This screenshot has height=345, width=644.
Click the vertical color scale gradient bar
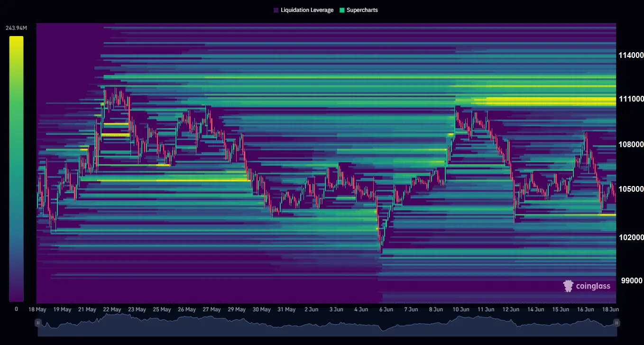point(16,168)
